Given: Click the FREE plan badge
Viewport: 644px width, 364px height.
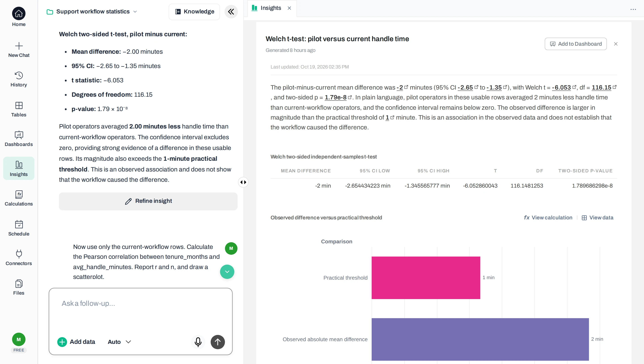Looking at the screenshot, I should pos(19,350).
